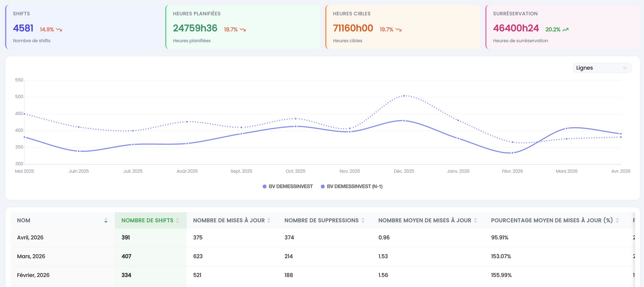Click the Févr. 2026 data point on solid line
This screenshot has height=287, width=644.
512,153
